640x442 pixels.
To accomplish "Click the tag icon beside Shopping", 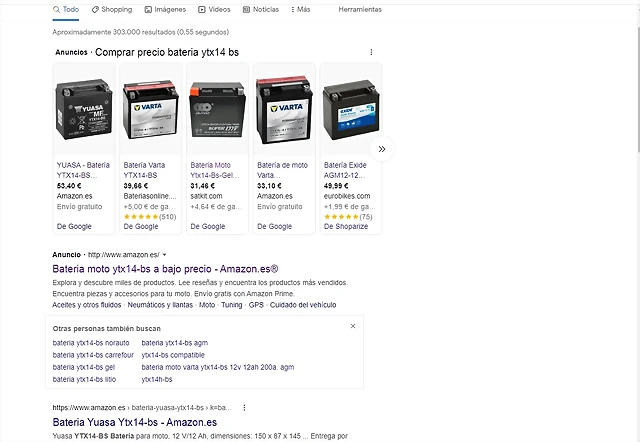I will (x=95, y=9).
